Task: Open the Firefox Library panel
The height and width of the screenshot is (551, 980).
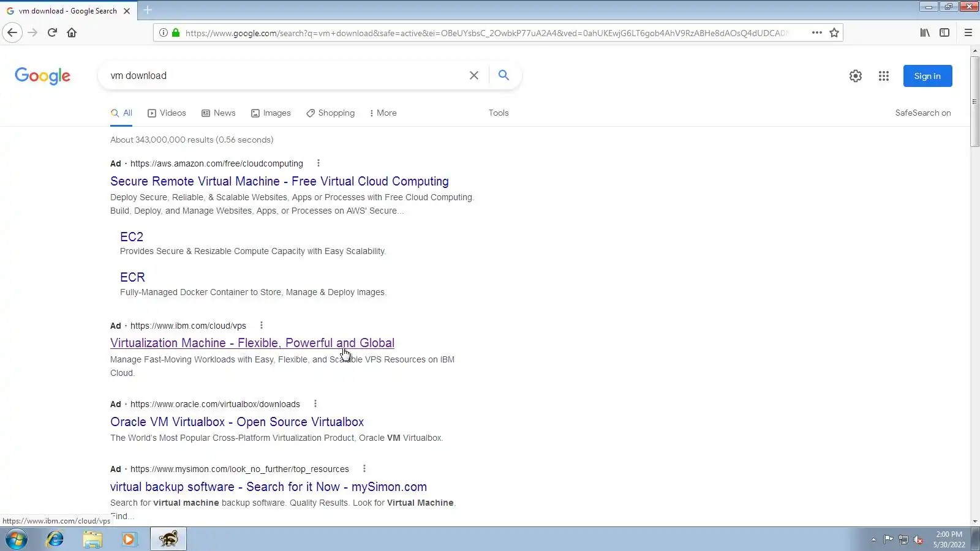Action: click(925, 32)
